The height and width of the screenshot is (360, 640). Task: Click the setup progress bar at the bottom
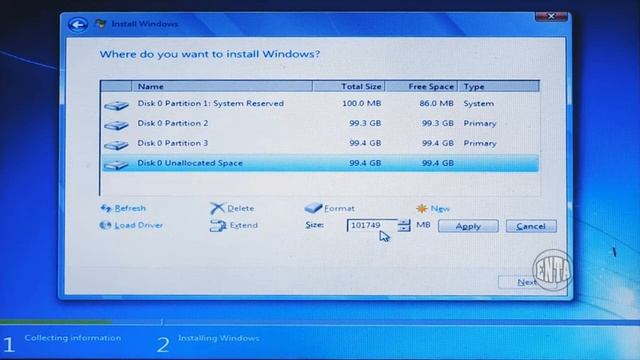[320, 322]
